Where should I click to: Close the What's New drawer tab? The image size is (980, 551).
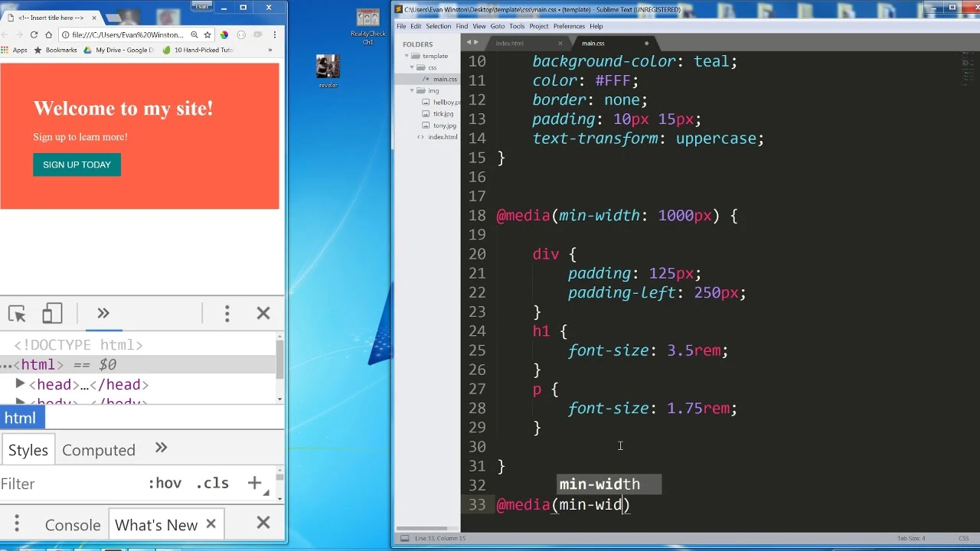211,524
